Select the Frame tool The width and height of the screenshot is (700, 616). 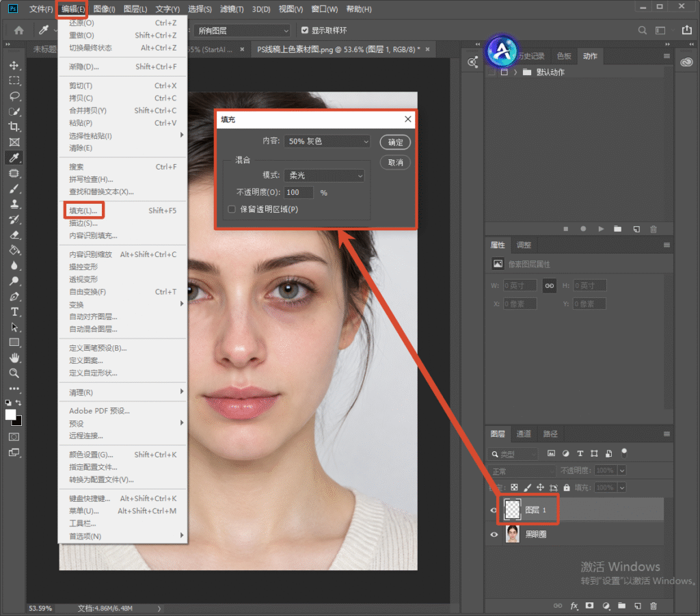[x=14, y=142]
